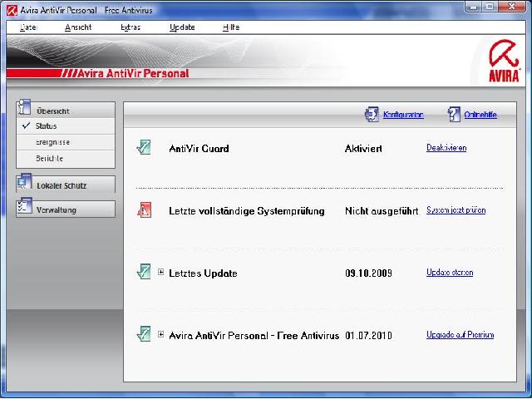Click the Konfiguration gear icon

(x=372, y=115)
